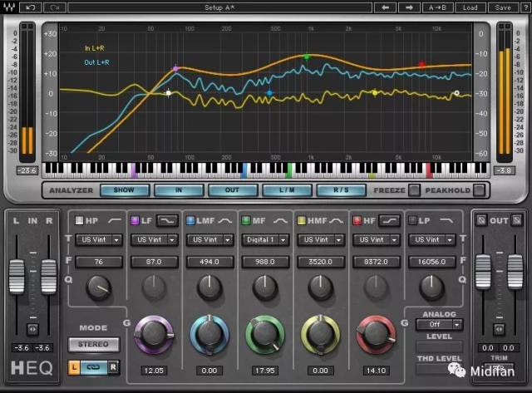Click the green MF node on the graph
Image resolution: width=532 pixels, height=393 pixels.
[x=307, y=56]
